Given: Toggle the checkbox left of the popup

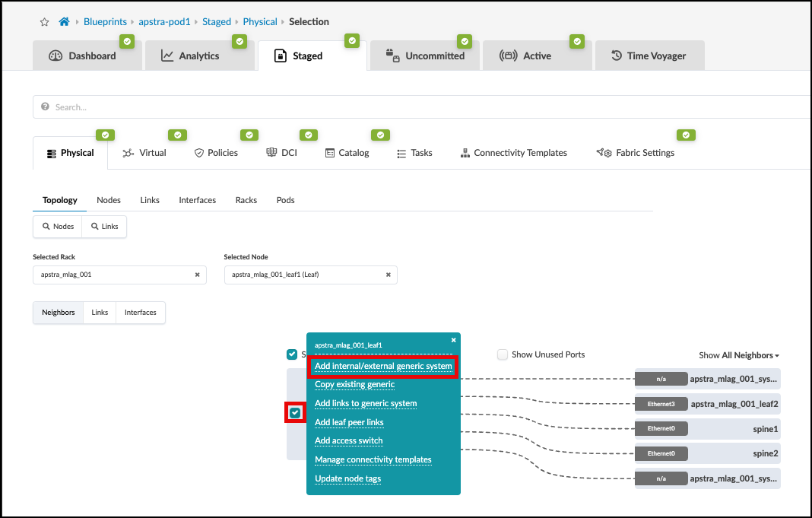Looking at the screenshot, I should pos(292,354).
